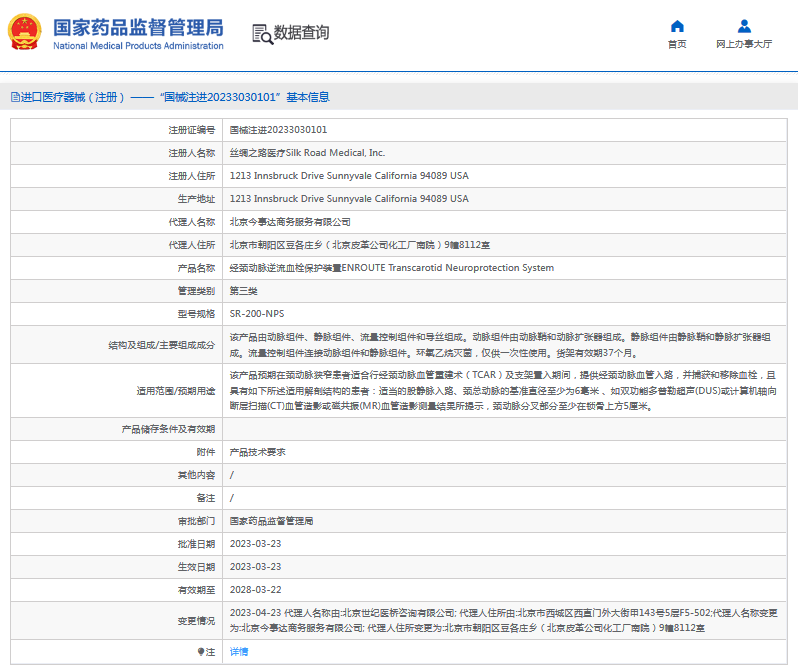Click the 有效期至 row label
Screen dimensions: 798x671
coord(196,590)
